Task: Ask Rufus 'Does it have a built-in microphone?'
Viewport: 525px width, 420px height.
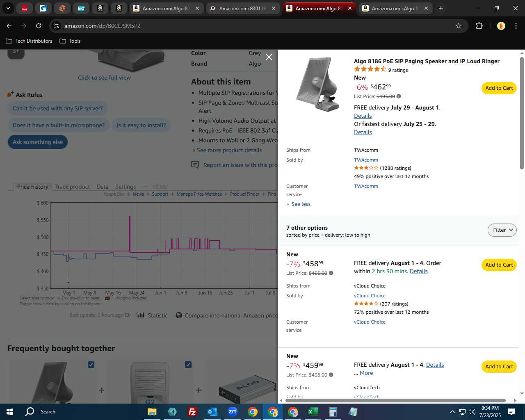Action: [59, 126]
